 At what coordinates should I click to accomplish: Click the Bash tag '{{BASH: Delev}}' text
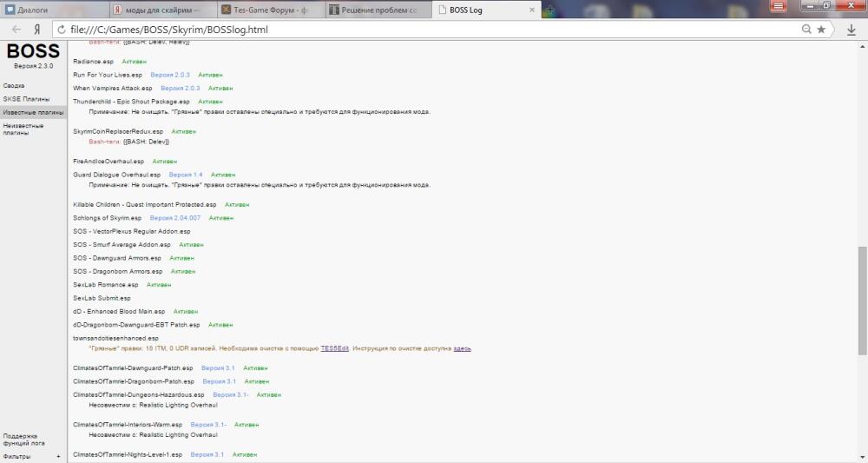click(x=146, y=142)
